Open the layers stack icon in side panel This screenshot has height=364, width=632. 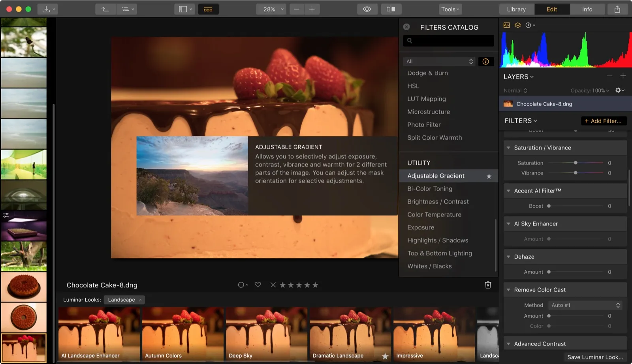pos(517,25)
